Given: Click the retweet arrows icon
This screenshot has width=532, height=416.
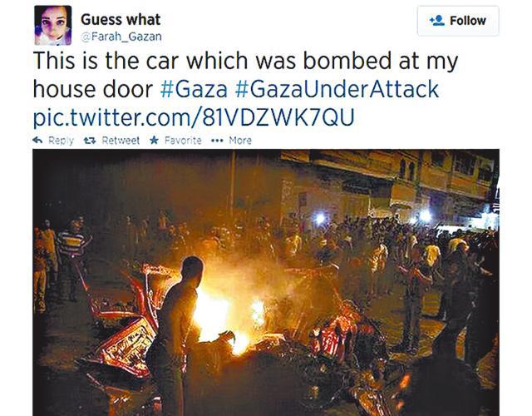Looking at the screenshot, I should coord(91,141).
